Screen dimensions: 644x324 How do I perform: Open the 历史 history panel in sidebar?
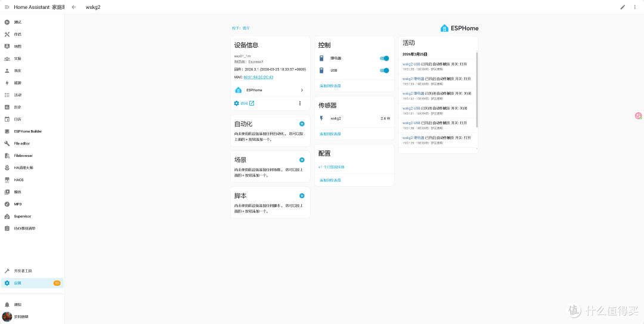click(32, 107)
